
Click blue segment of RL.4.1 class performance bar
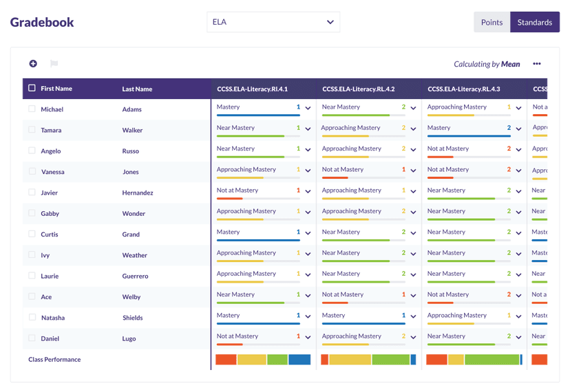pyautogui.click(x=299, y=359)
